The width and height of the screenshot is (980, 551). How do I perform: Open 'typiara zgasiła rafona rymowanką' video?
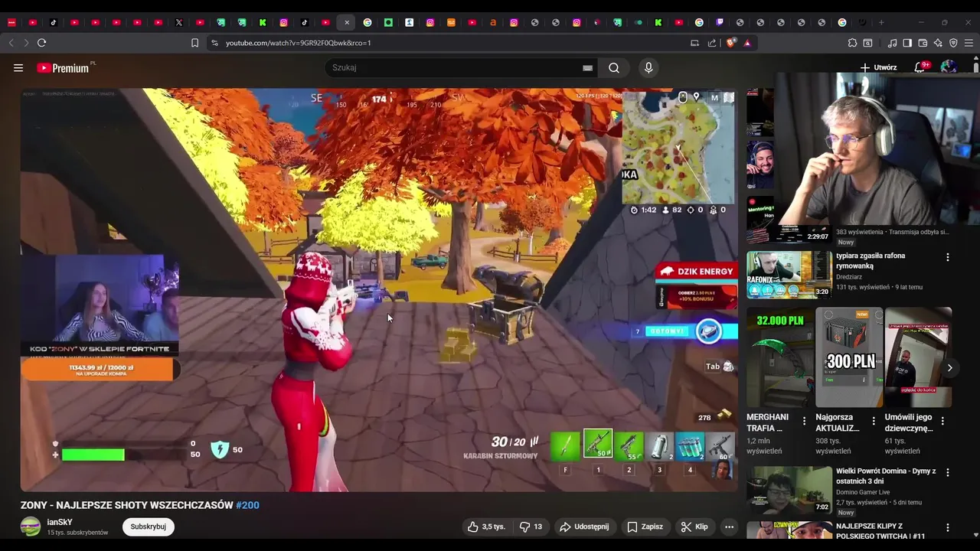coord(871,261)
